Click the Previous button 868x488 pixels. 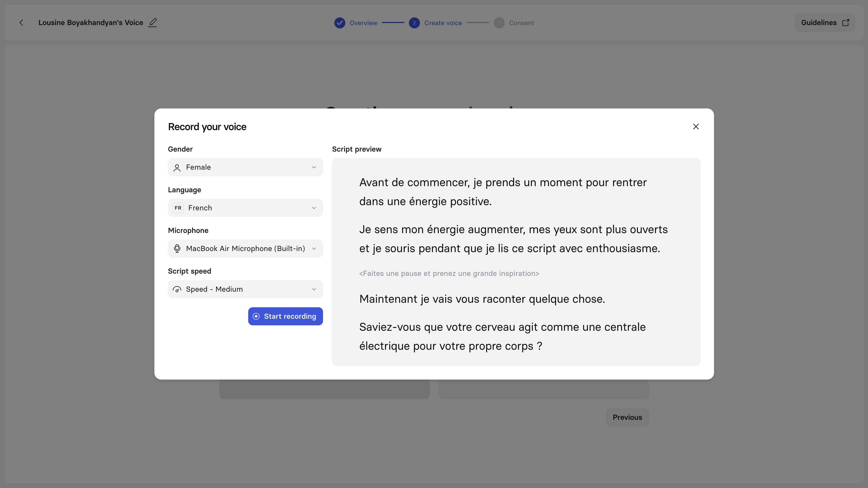pos(627,417)
